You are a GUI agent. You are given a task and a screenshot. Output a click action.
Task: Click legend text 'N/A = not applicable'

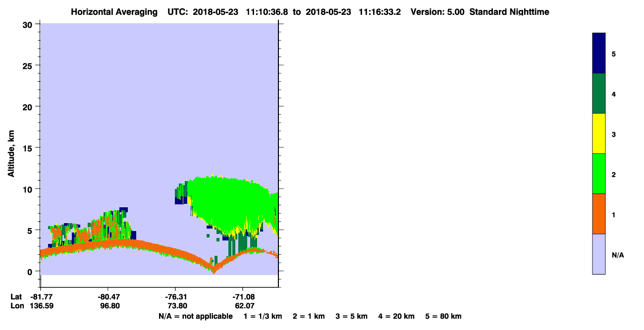195,316
